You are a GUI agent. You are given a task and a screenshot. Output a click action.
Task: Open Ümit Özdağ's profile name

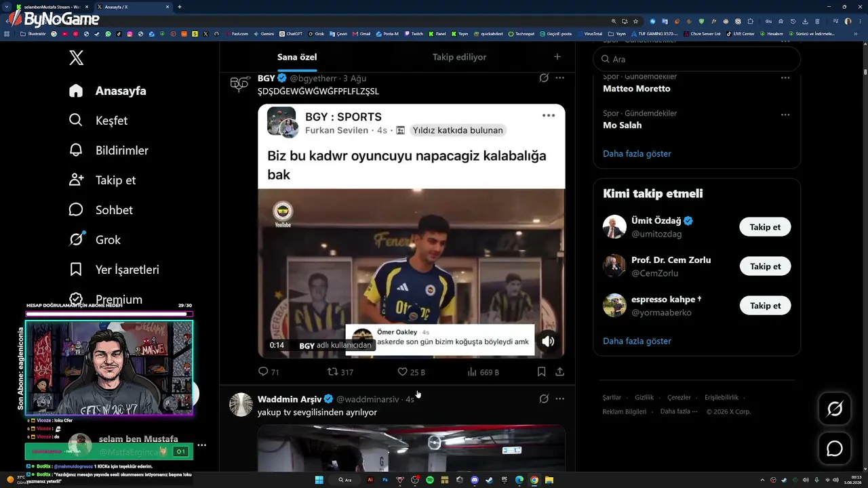tap(656, 221)
